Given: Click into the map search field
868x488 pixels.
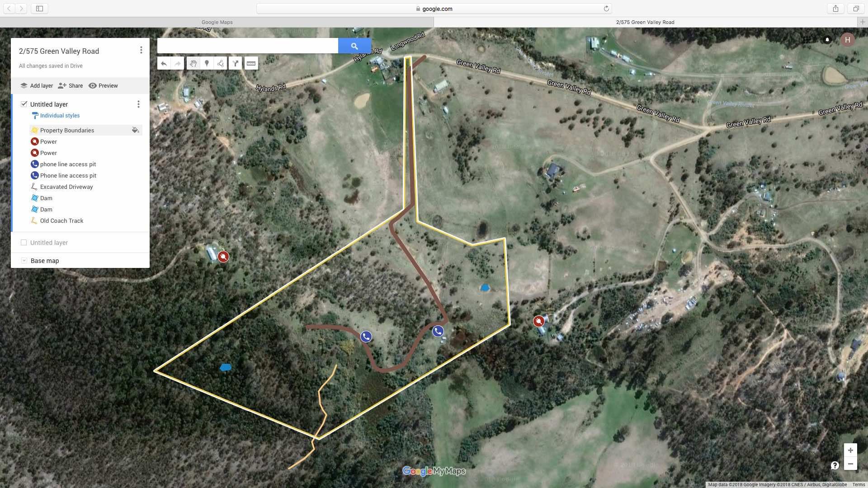Looking at the screenshot, I should [x=247, y=46].
